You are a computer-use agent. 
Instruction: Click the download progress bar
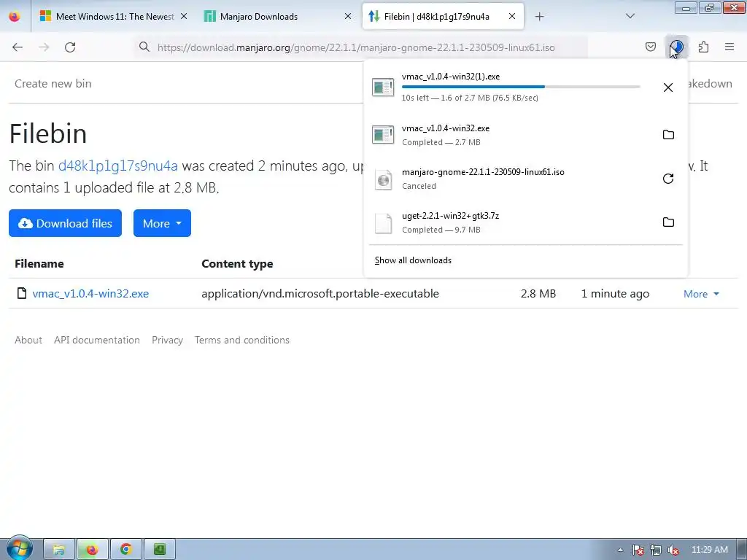click(x=521, y=87)
